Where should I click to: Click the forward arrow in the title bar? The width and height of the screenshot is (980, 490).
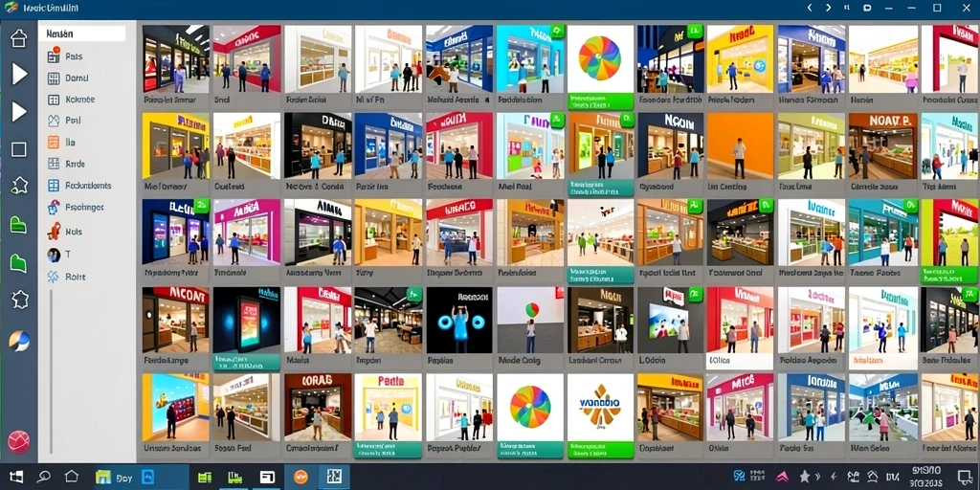point(829,8)
